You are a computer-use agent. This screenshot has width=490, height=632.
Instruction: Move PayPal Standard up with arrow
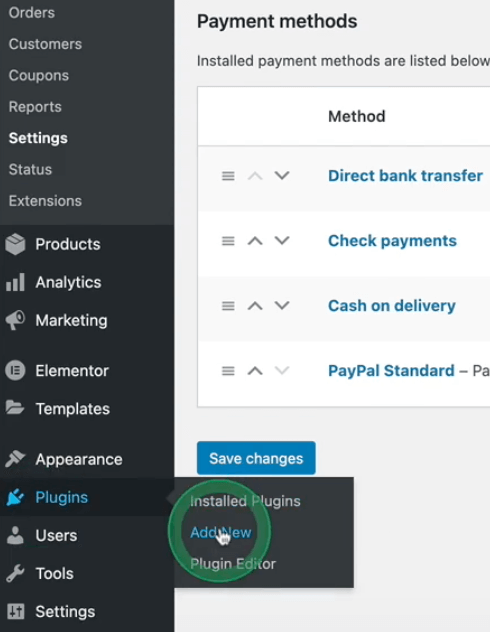point(255,370)
